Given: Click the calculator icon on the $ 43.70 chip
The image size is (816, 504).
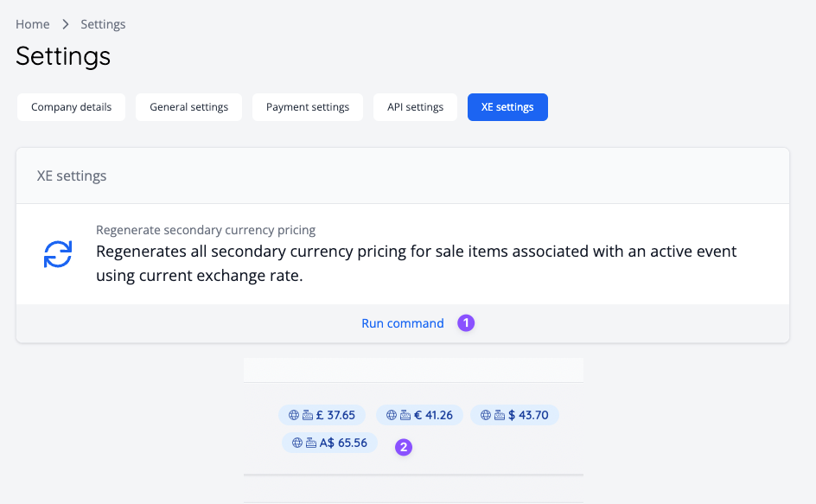Looking at the screenshot, I should (x=500, y=415).
